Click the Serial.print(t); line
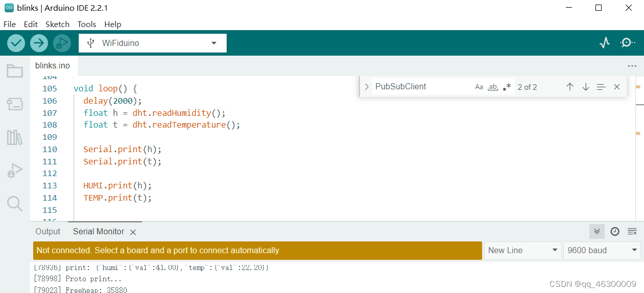Screen dimensions: 644x293 pos(123,161)
